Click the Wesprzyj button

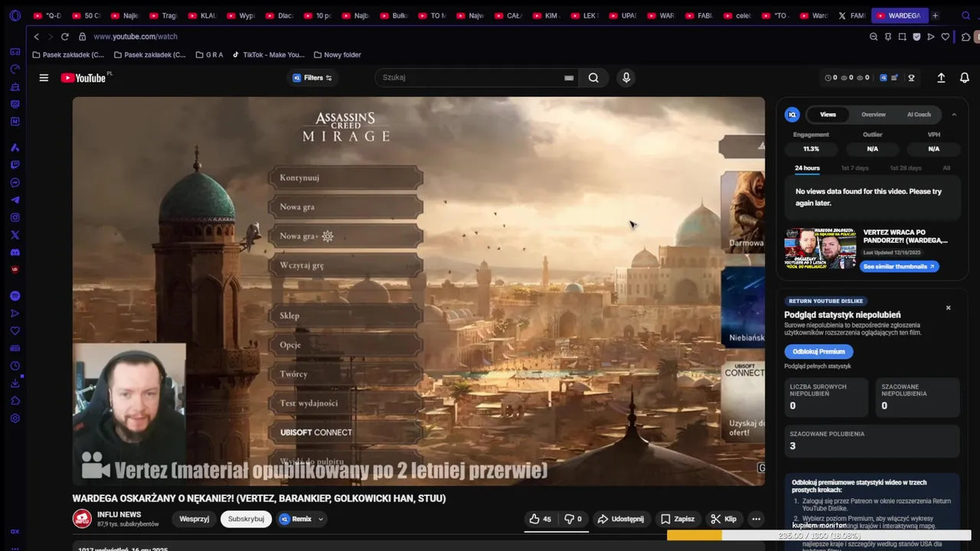click(x=194, y=519)
